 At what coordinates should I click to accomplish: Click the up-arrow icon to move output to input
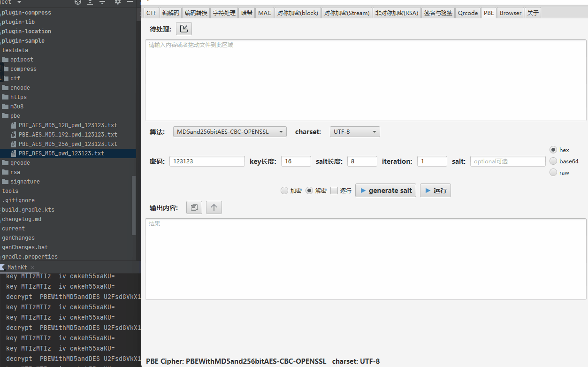click(214, 207)
